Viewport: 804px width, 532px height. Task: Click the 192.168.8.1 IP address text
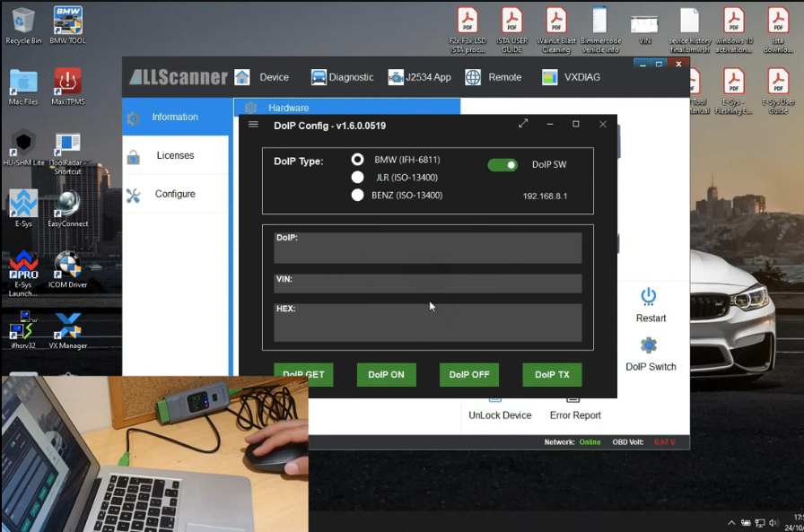(x=545, y=196)
